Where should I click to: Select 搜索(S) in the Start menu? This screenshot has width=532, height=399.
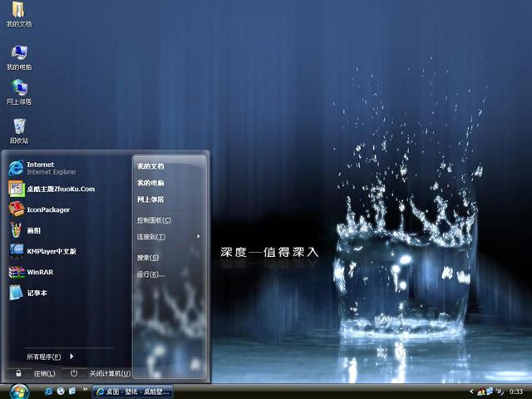[148, 258]
